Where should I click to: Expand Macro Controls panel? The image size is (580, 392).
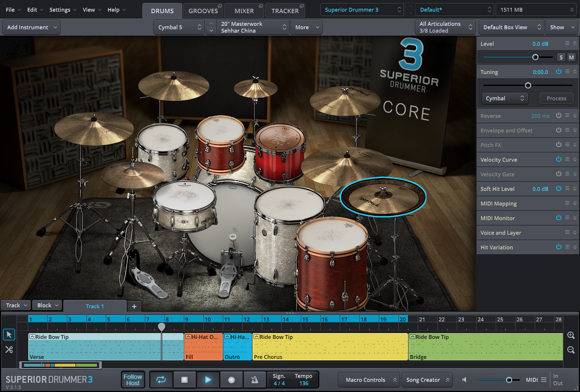(369, 380)
